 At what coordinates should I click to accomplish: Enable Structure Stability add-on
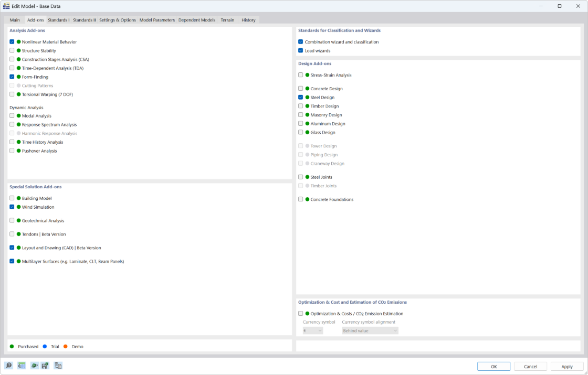point(12,50)
